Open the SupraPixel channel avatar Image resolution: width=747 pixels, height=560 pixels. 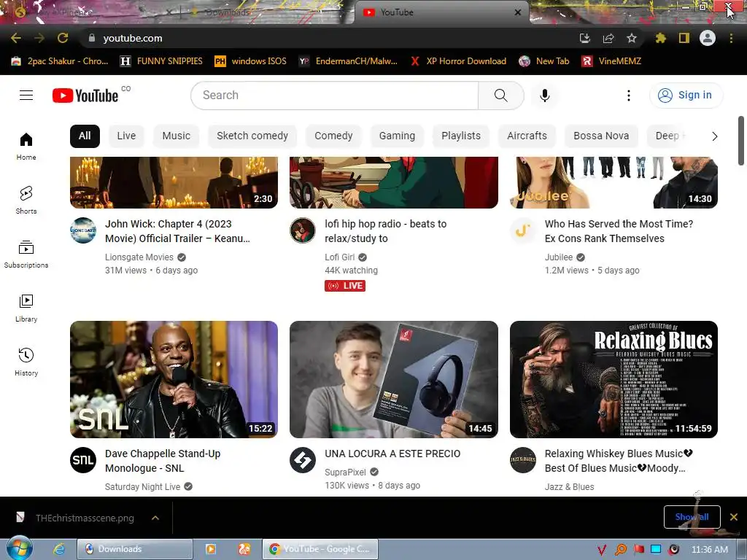303,460
